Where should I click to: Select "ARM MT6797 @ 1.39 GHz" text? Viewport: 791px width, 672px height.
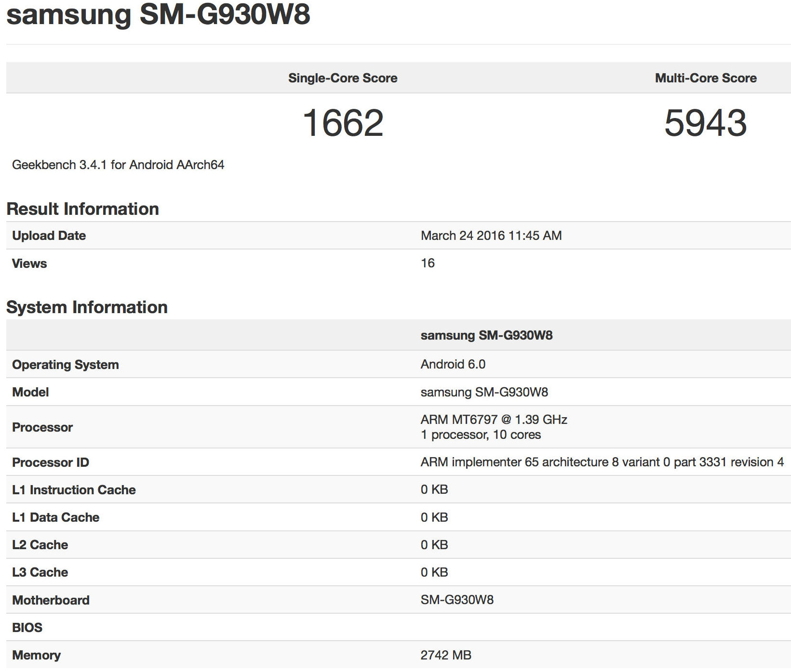pos(494,420)
